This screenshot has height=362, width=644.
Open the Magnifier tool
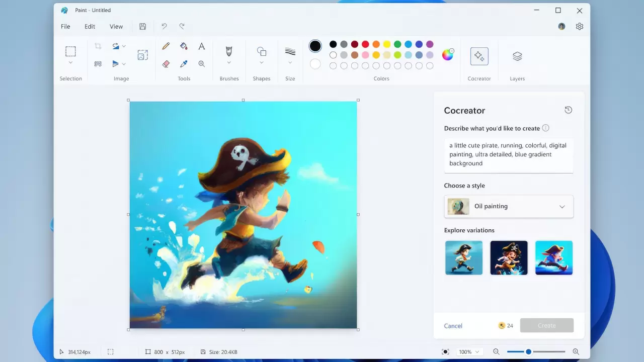pos(201,64)
